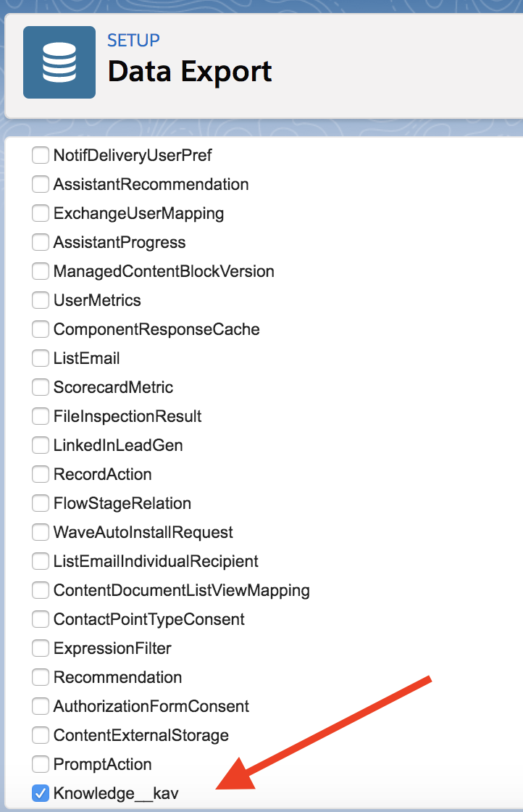Tick the AssistantProgress checkbox
The image size is (523, 812).
(x=41, y=242)
